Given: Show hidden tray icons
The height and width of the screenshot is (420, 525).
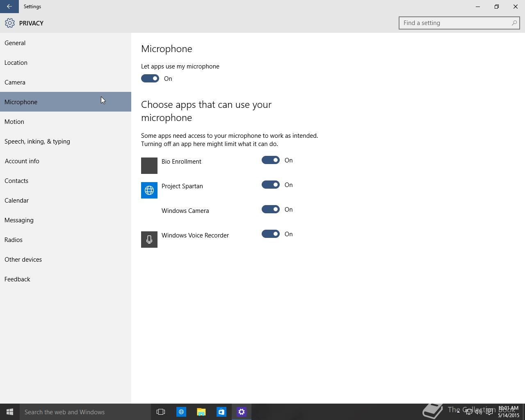Looking at the screenshot, I should (458, 412).
